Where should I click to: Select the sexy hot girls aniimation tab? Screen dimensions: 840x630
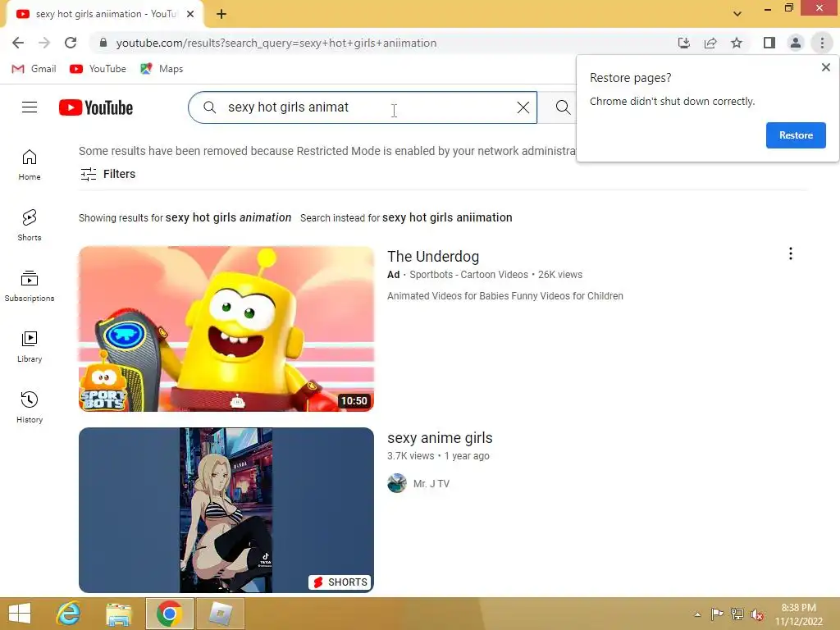coord(105,14)
